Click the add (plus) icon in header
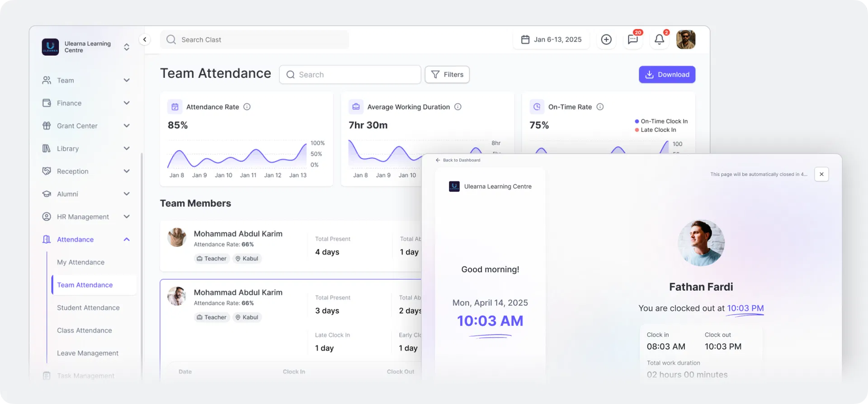The width and height of the screenshot is (868, 404). (x=606, y=40)
